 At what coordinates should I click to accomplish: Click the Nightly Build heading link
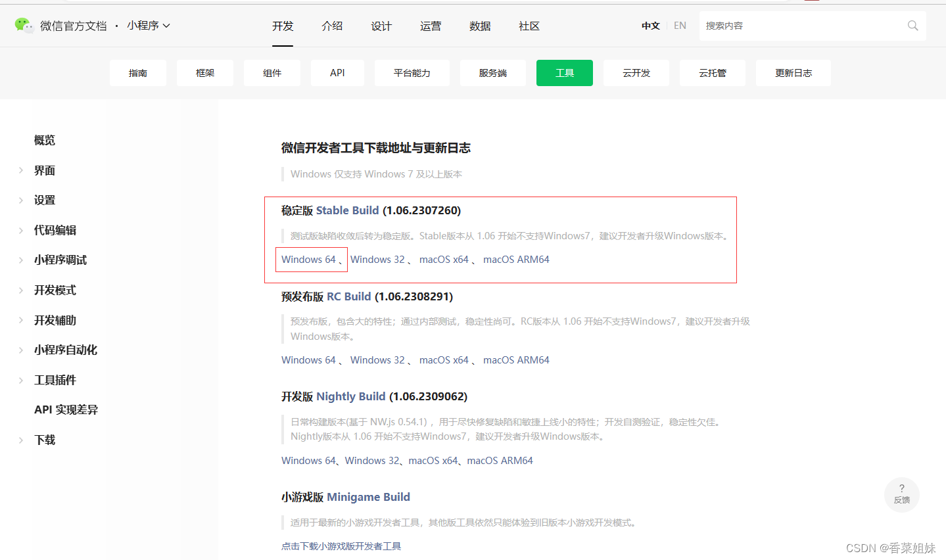click(351, 396)
